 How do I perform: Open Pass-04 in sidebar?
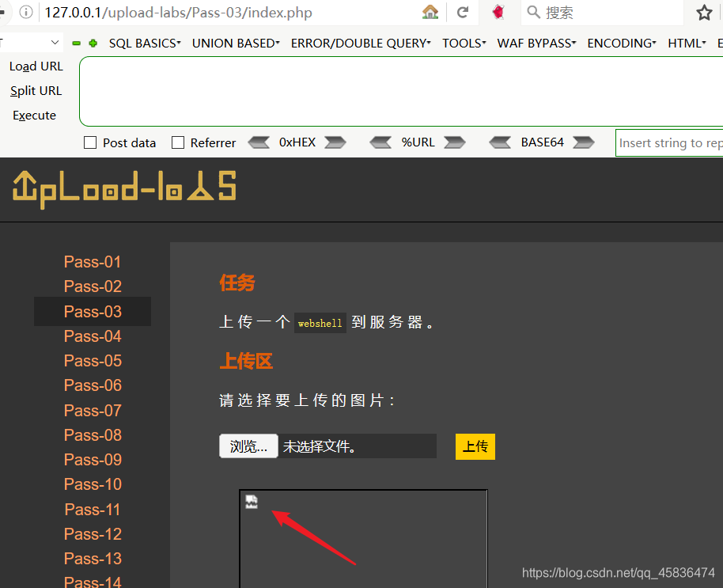[x=93, y=336]
